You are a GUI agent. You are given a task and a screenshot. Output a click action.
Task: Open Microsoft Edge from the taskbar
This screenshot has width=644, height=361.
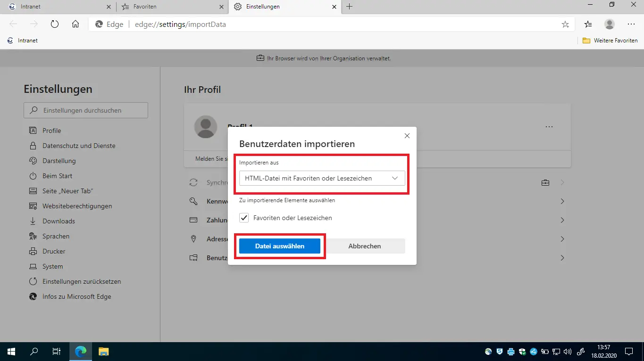tap(81, 351)
